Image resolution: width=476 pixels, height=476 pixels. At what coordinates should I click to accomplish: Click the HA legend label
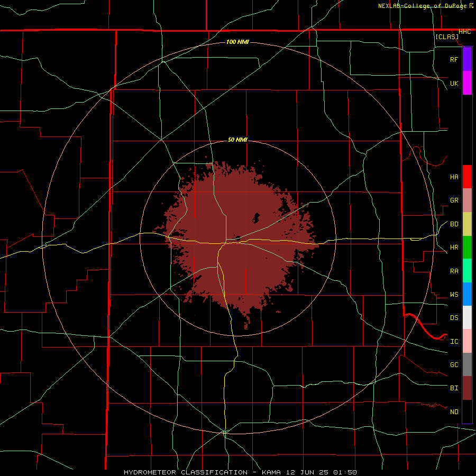pos(454,177)
